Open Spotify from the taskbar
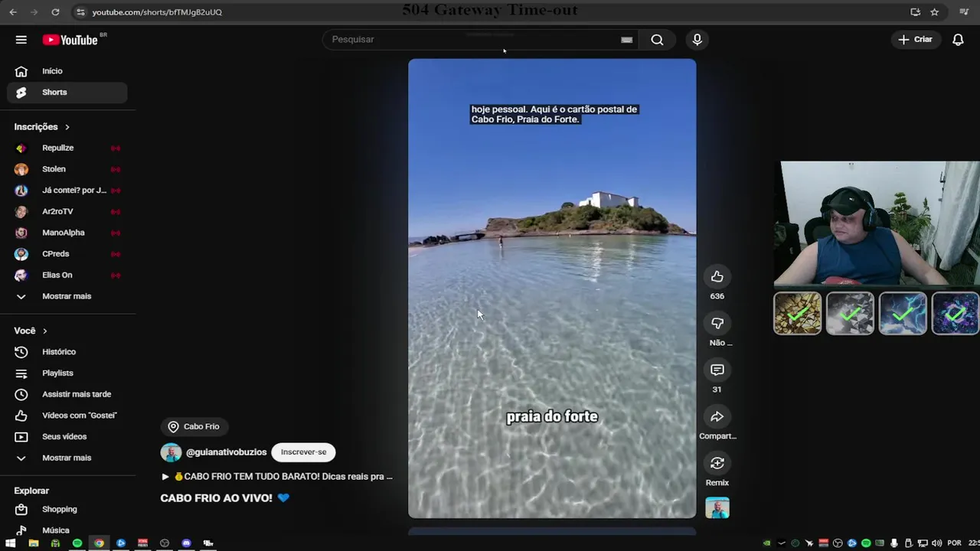The width and height of the screenshot is (980, 551). 77,543
